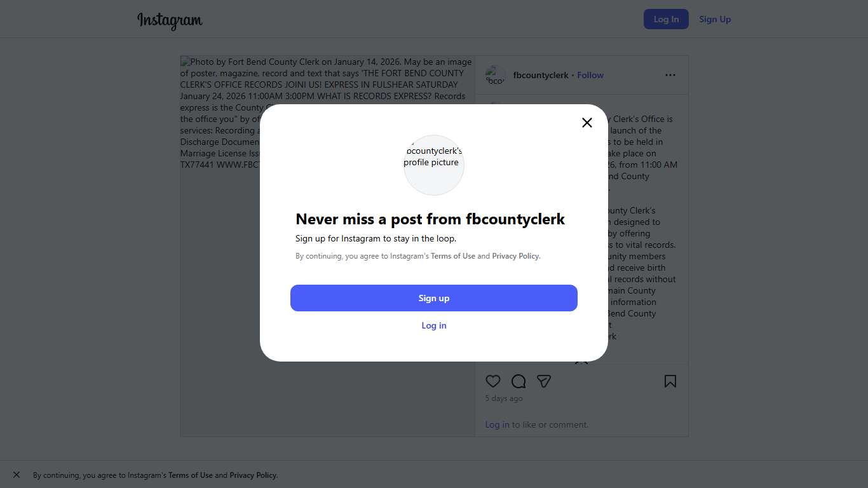Go to the Instagram home logo
The width and height of the screenshot is (868, 488).
[170, 20]
